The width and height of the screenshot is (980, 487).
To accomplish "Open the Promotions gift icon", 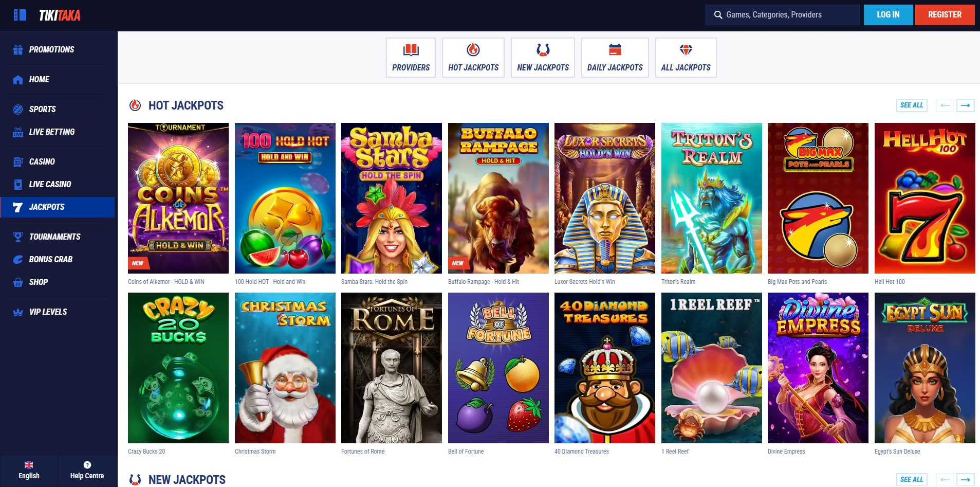I will (x=18, y=50).
